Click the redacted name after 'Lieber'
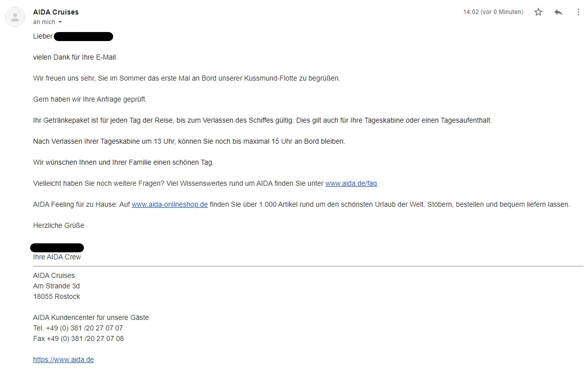Viewport: 588px width, 378px height. (x=83, y=36)
